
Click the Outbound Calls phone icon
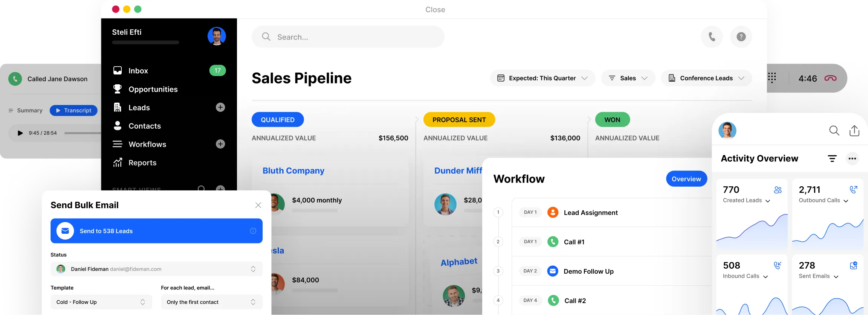point(853,190)
